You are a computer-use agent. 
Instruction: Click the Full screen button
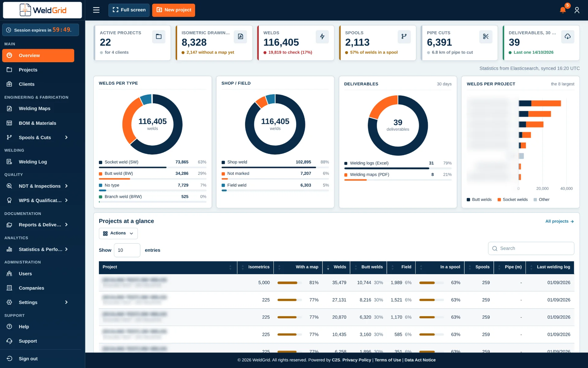(x=129, y=10)
